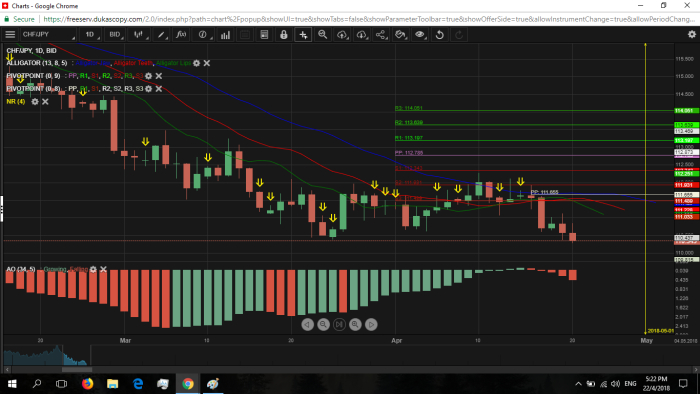Toggle the eye visibility icon in toolbar
Viewport: 700px width, 394px height.
point(420,34)
